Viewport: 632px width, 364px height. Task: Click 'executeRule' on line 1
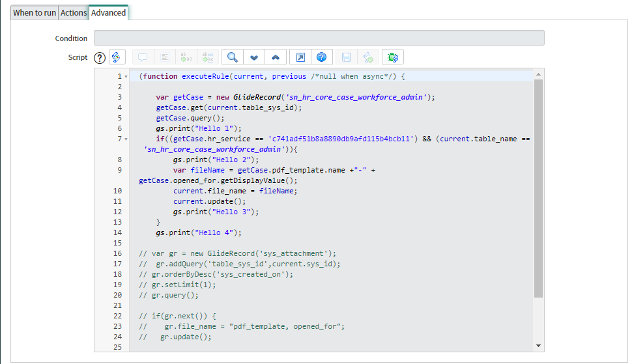(x=205, y=76)
